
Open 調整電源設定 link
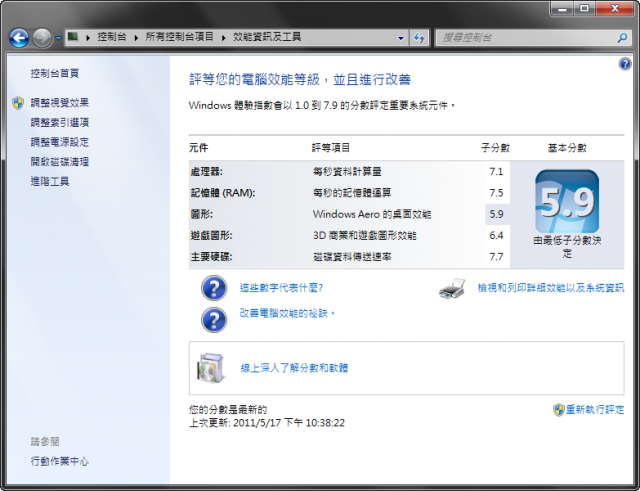(x=60, y=142)
